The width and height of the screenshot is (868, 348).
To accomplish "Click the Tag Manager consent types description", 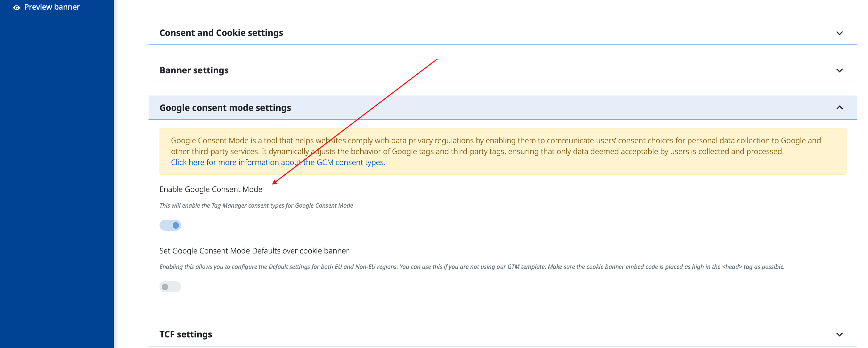I will [256, 205].
